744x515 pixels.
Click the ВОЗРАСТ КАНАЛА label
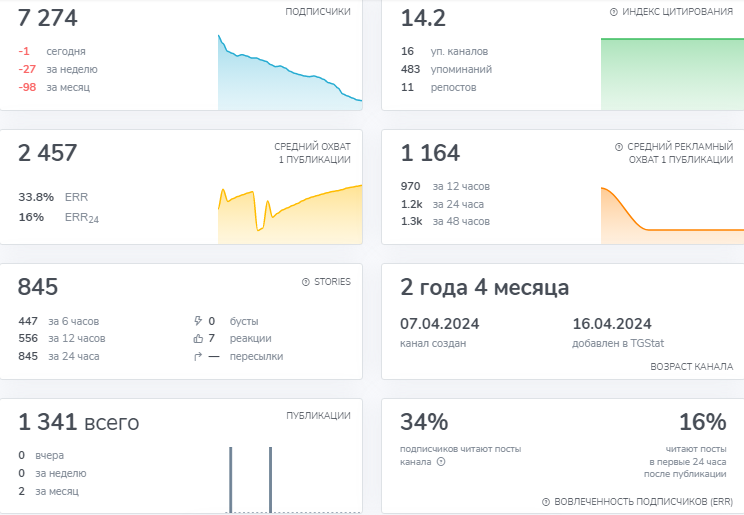[x=691, y=366]
